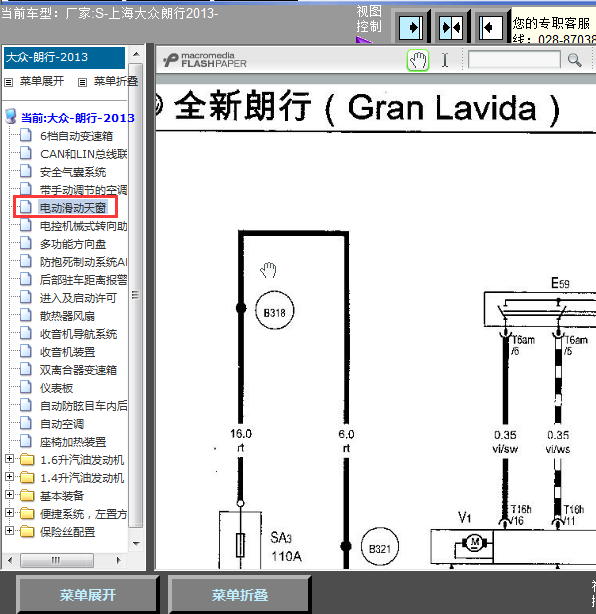Open the 仪表板 document
The image size is (596, 614).
(x=56, y=388)
